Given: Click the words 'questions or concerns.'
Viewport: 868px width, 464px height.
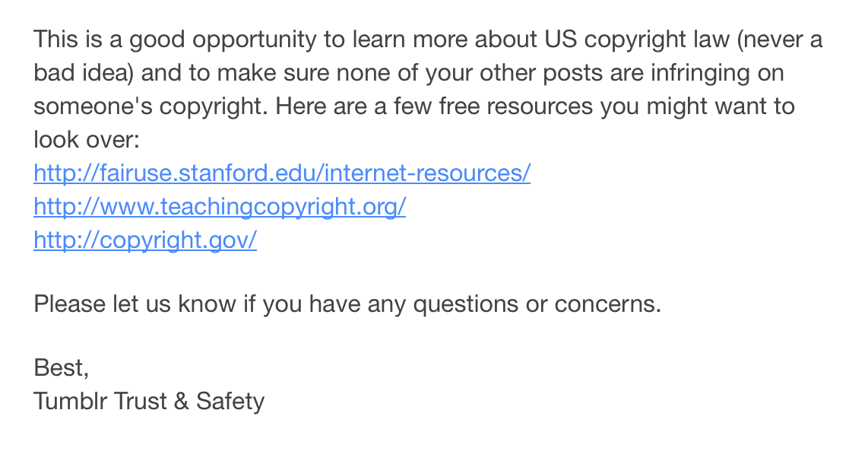Looking at the screenshot, I should 537,304.
